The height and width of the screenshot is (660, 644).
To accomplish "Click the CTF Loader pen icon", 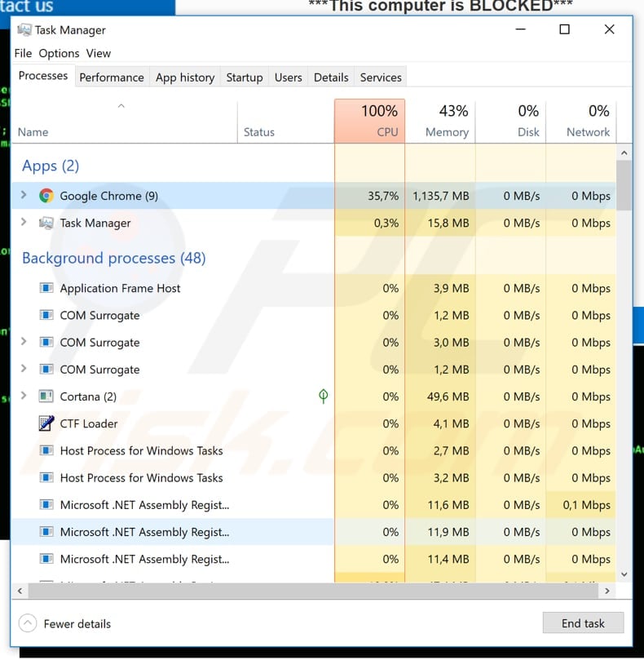I will (46, 423).
